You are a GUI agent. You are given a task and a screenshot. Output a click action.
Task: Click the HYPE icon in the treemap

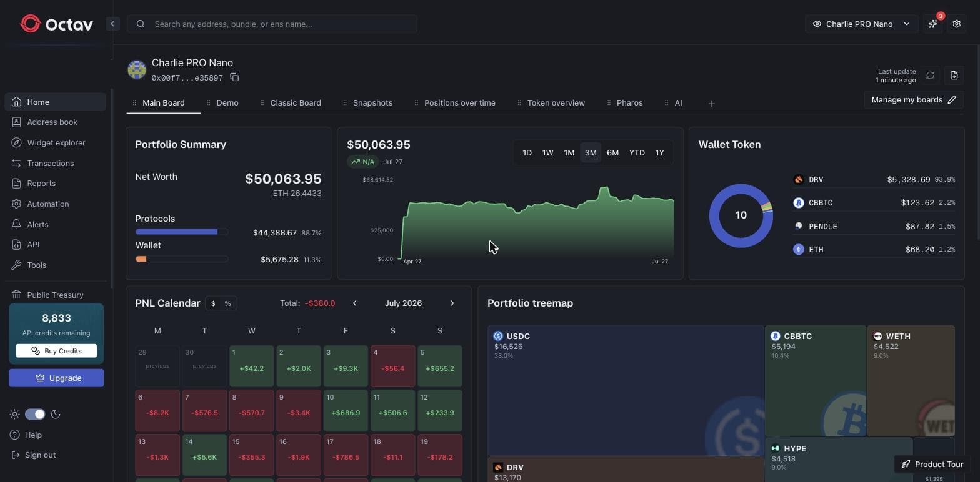(776, 448)
